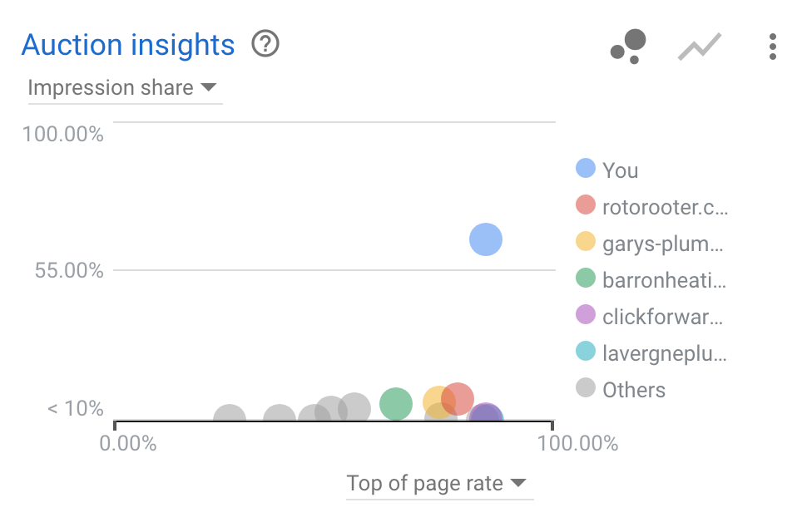Select the Others legend entry
The width and height of the screenshot is (802, 532).
click(633, 390)
